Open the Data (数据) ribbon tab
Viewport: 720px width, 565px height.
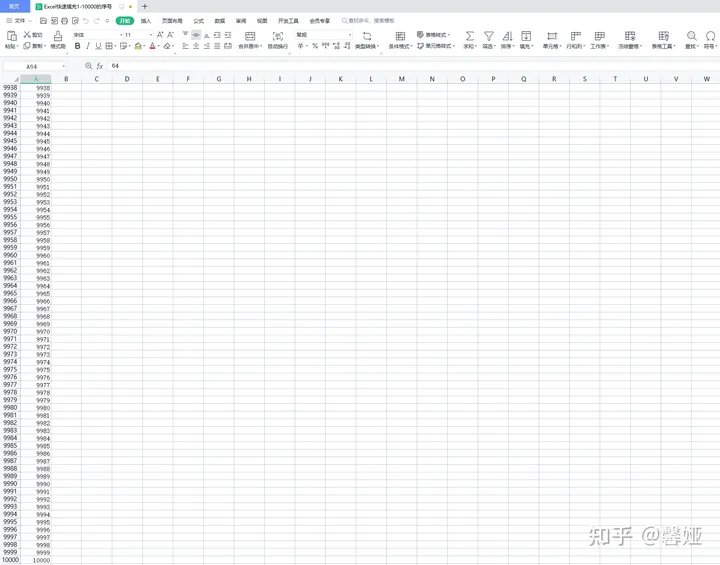click(220, 21)
